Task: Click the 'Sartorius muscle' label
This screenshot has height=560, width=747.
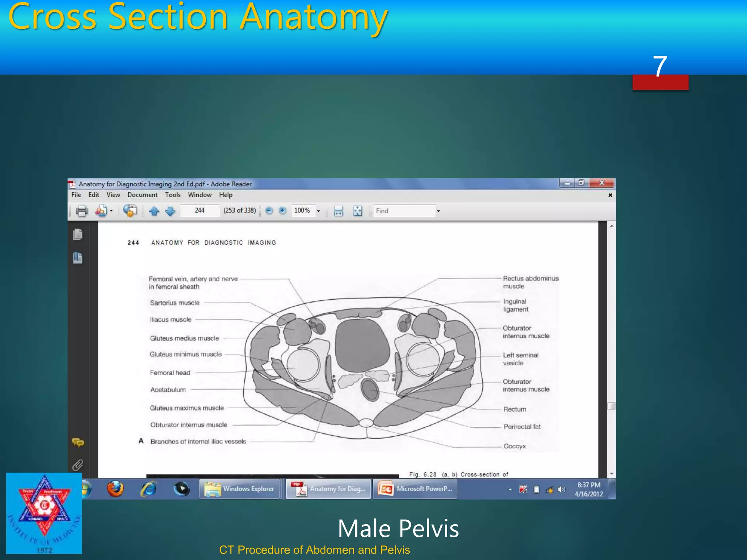Action: pyautogui.click(x=175, y=303)
